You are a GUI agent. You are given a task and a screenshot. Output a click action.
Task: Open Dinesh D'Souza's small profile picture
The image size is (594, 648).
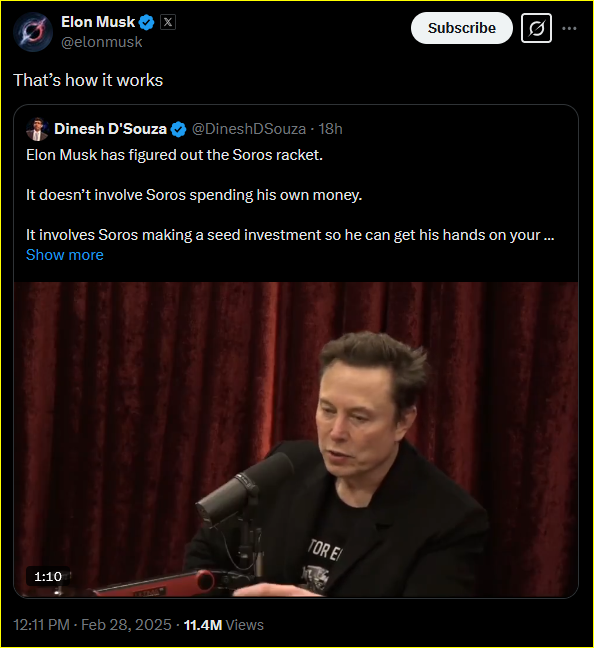(x=37, y=129)
